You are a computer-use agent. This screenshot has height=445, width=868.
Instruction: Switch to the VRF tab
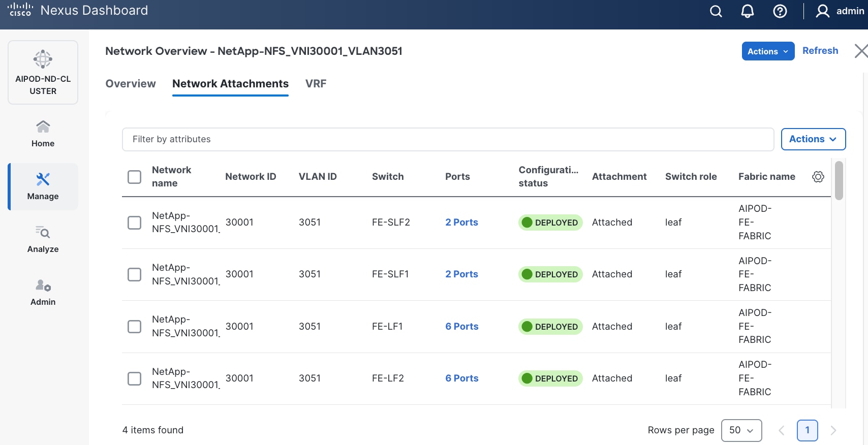[316, 84]
